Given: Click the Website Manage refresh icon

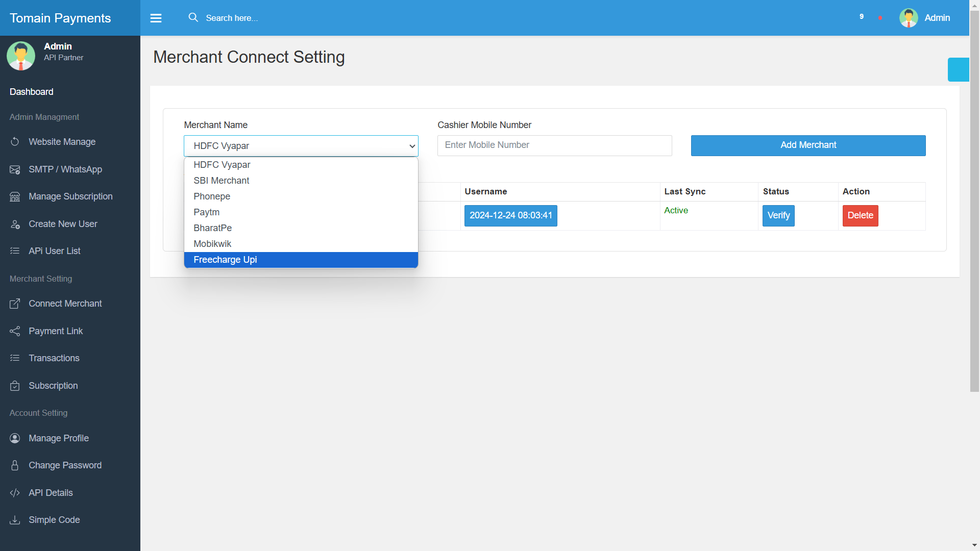Looking at the screenshot, I should click(x=15, y=142).
